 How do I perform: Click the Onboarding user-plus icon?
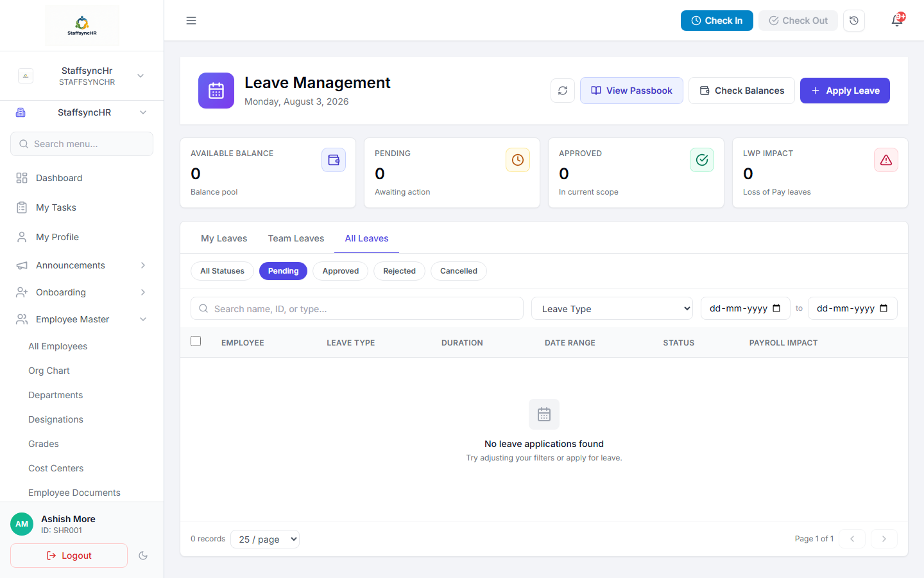click(22, 292)
